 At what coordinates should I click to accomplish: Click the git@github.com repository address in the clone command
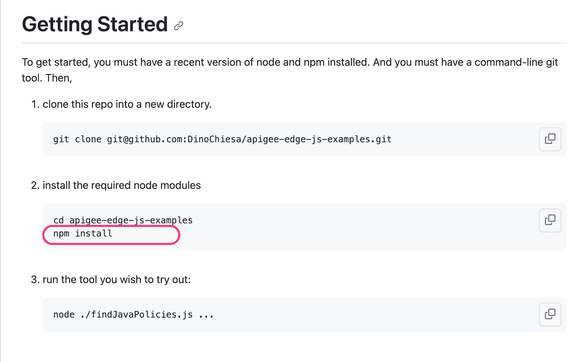click(x=249, y=139)
